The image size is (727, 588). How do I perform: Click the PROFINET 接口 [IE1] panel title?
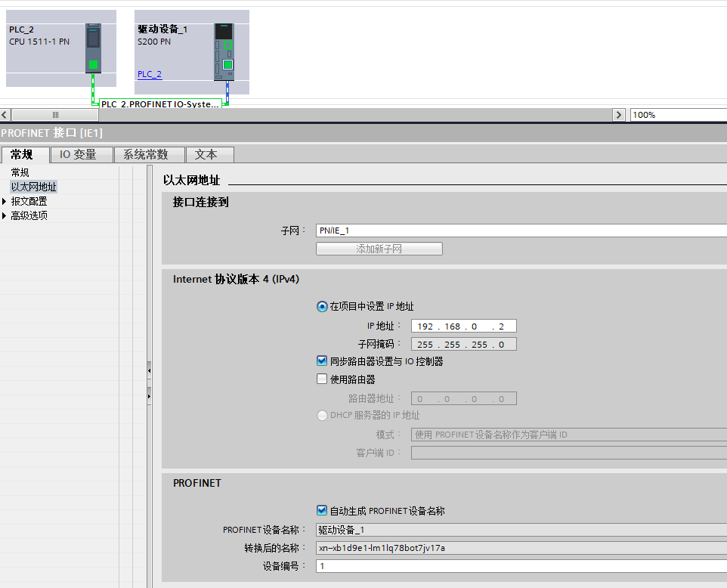(x=51, y=133)
